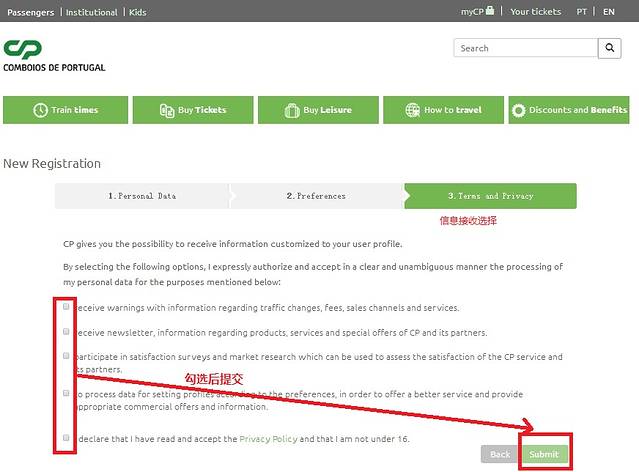
Task: Click the search magnifier icon
Action: (x=609, y=48)
